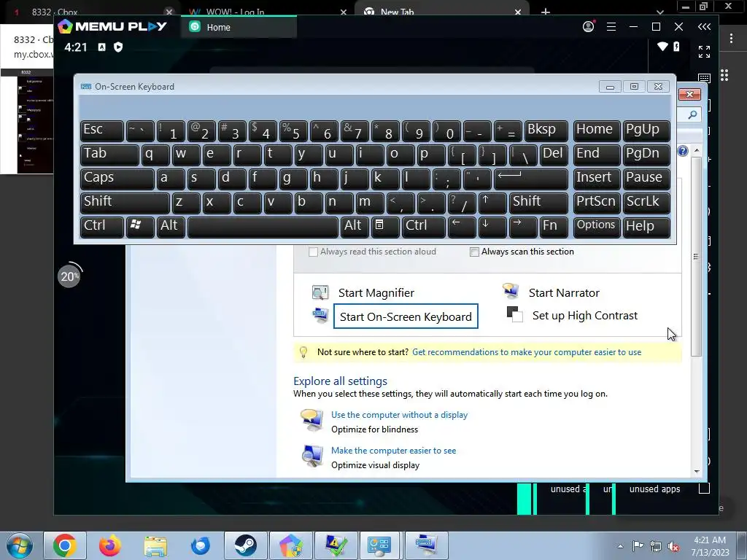
Task: Switch to WOW! Log In browser tab
Action: 268,10
